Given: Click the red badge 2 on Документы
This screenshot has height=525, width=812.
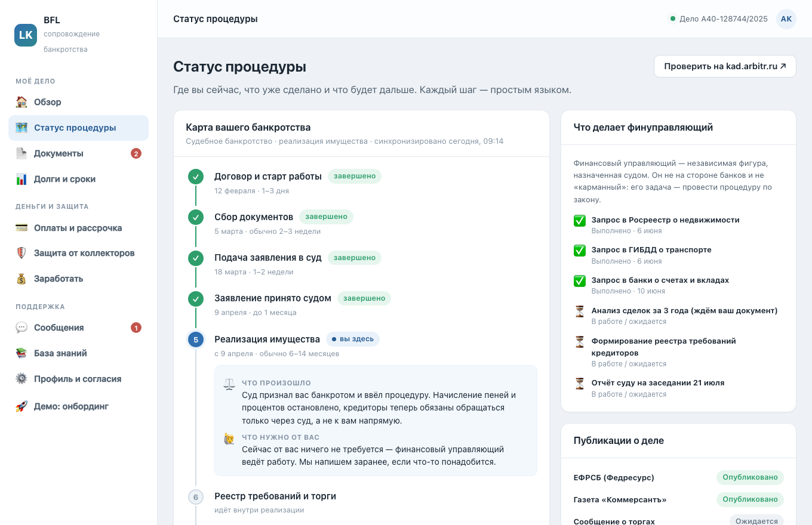Looking at the screenshot, I should pyautogui.click(x=136, y=153).
